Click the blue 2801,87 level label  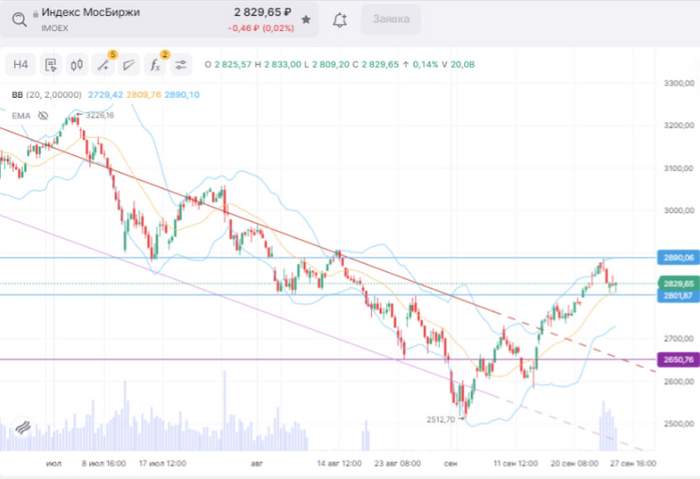[x=677, y=295]
